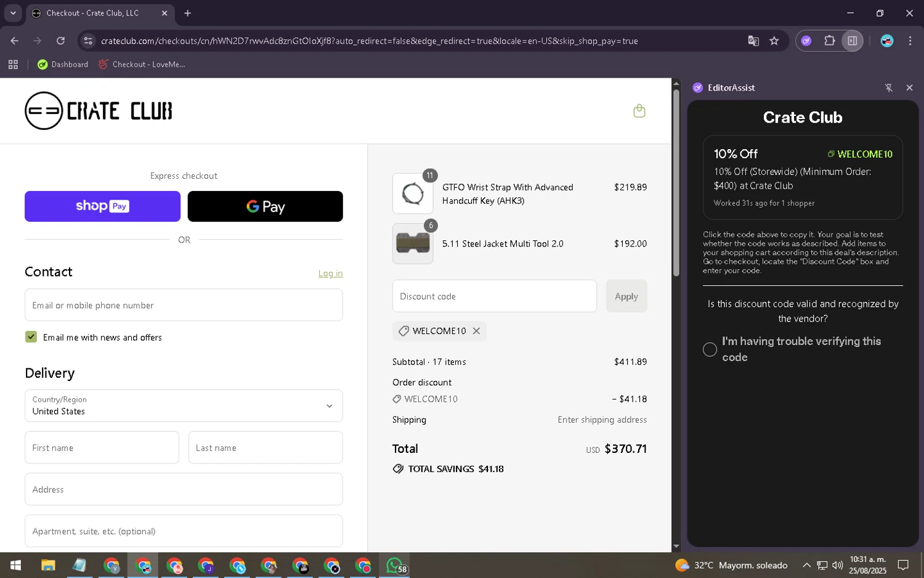Go back to the previous page
The height and width of the screenshot is (578, 924).
(15, 41)
